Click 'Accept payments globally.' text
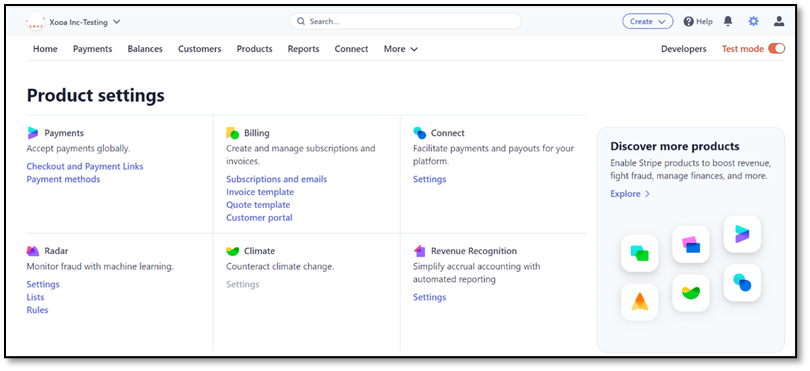Image resolution: width=810 pixels, height=371 pixels. point(78,149)
